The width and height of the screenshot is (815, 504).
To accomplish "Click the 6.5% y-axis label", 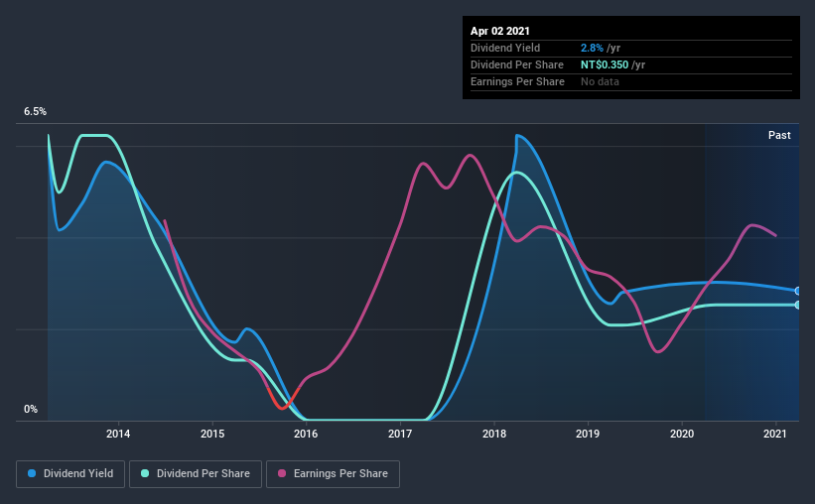I will coord(35,112).
